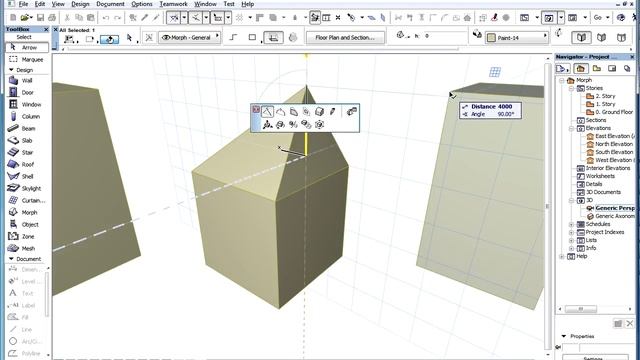Click the move icon in pet palette second row
640x360 pixels.
point(267,124)
